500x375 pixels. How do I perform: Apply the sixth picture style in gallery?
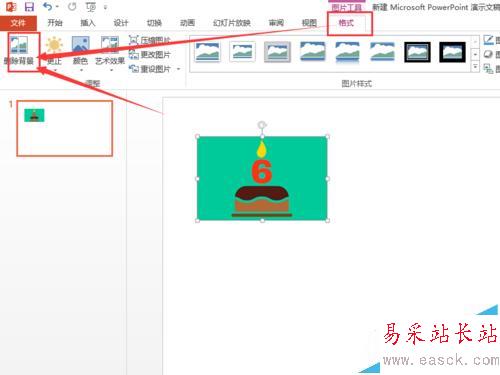click(x=382, y=52)
